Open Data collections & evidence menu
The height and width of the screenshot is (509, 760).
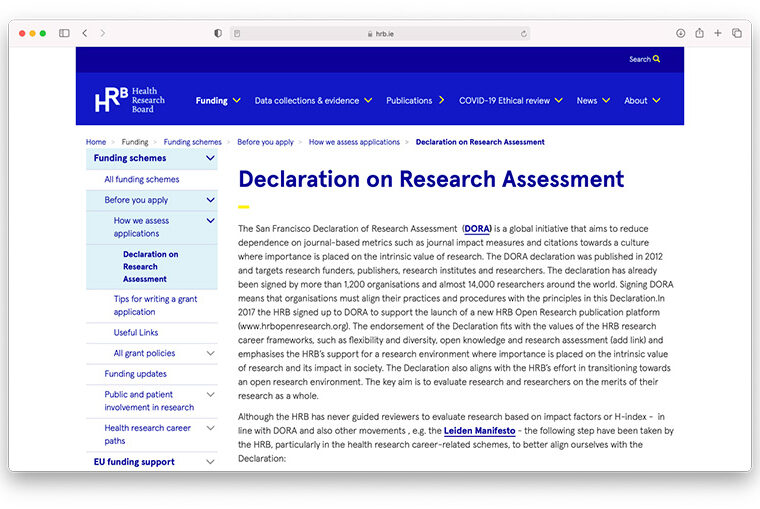coord(307,101)
